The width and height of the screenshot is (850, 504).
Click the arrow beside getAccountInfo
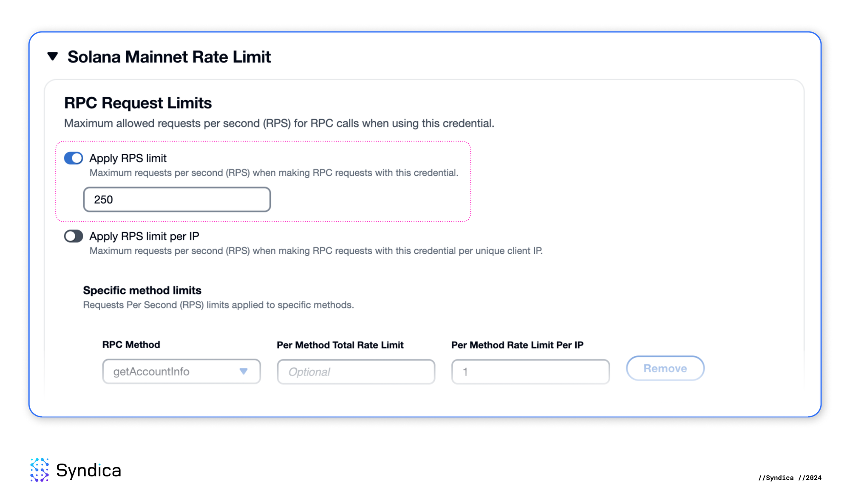pos(244,371)
